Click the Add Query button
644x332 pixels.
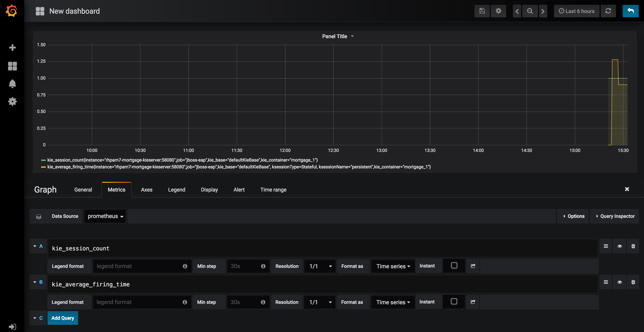[62, 318]
